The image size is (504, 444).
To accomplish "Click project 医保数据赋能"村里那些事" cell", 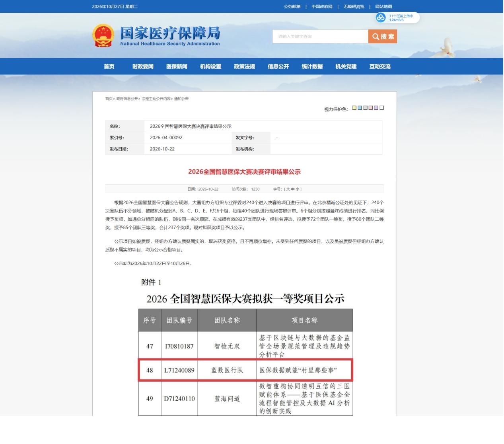I will point(304,370).
